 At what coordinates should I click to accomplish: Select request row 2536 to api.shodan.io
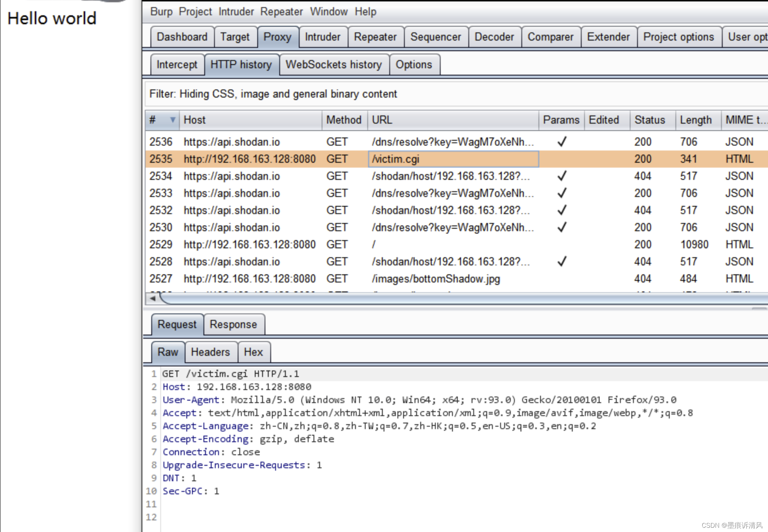coord(456,142)
